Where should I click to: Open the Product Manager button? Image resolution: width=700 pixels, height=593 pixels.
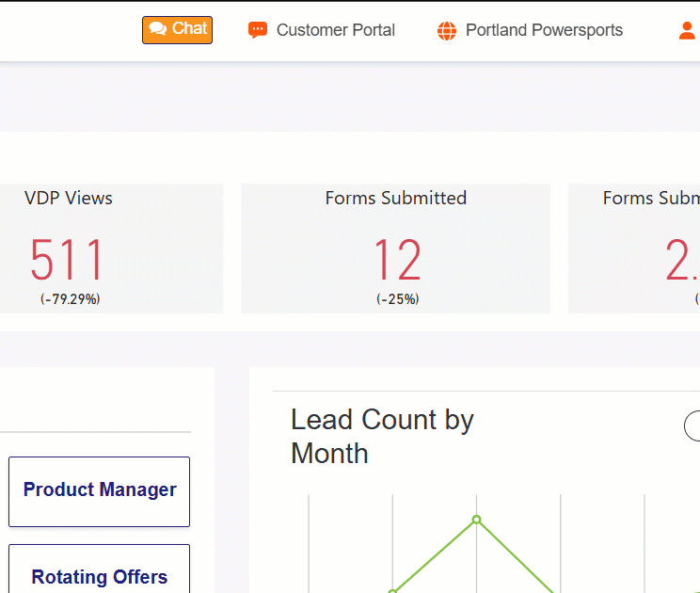coord(99,491)
